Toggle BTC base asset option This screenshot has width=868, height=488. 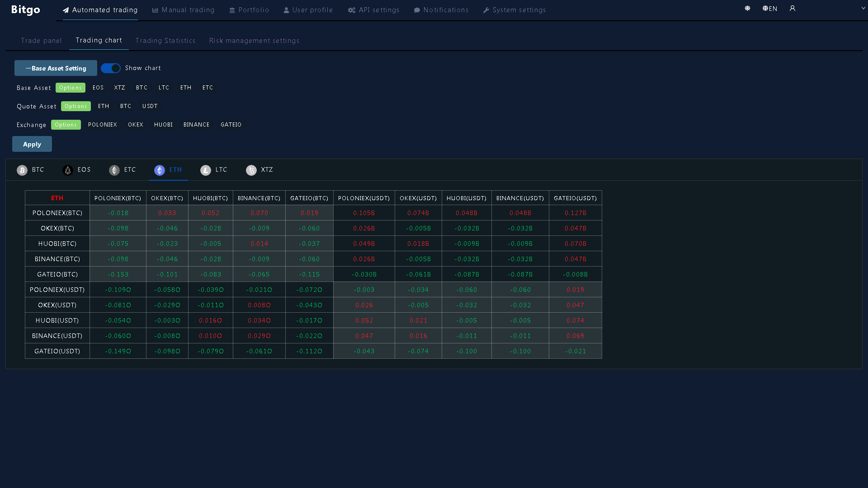click(x=142, y=88)
